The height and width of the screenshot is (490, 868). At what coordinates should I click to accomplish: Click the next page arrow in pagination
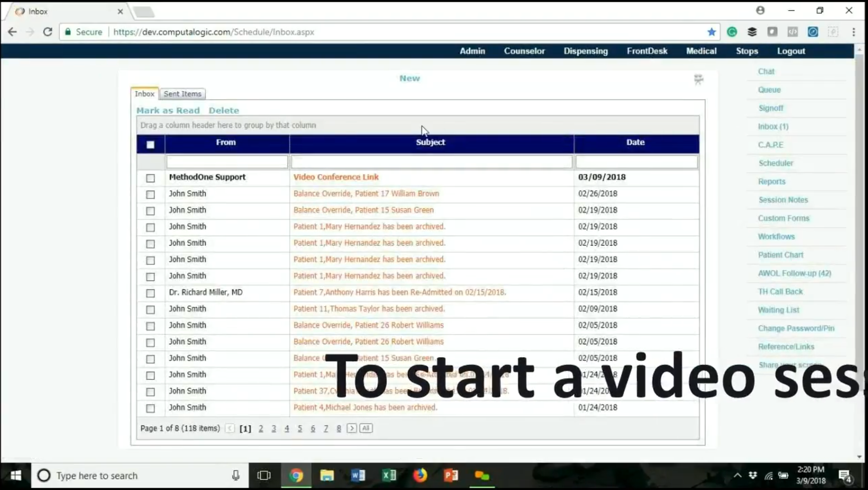coord(352,428)
